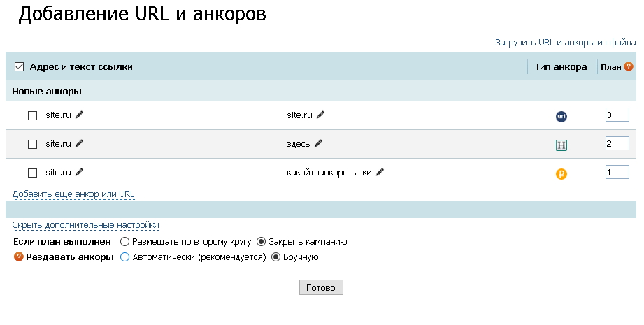
Task: Toggle the 'Адрес и текст ссылки' select-all checkbox
Action: coord(20,67)
